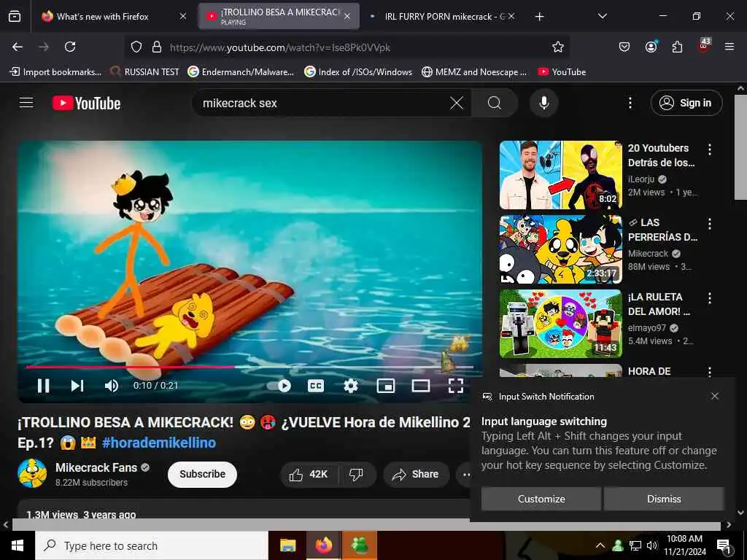Viewport: 747px width, 560px height.
Task: Open options for 20 Youtubers video
Action: tap(709, 149)
